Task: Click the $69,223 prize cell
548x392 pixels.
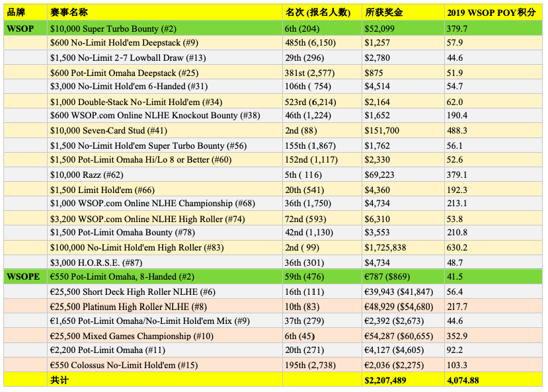Action: [403, 175]
